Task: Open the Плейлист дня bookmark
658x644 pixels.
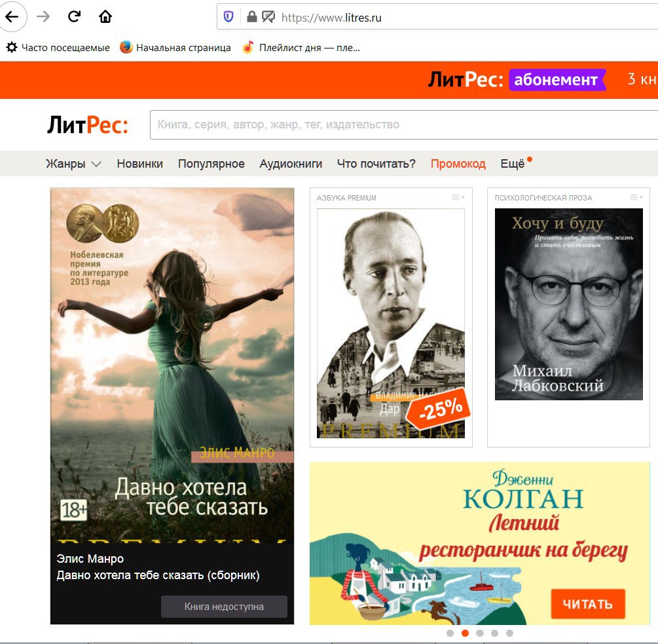Action: pyautogui.click(x=301, y=47)
